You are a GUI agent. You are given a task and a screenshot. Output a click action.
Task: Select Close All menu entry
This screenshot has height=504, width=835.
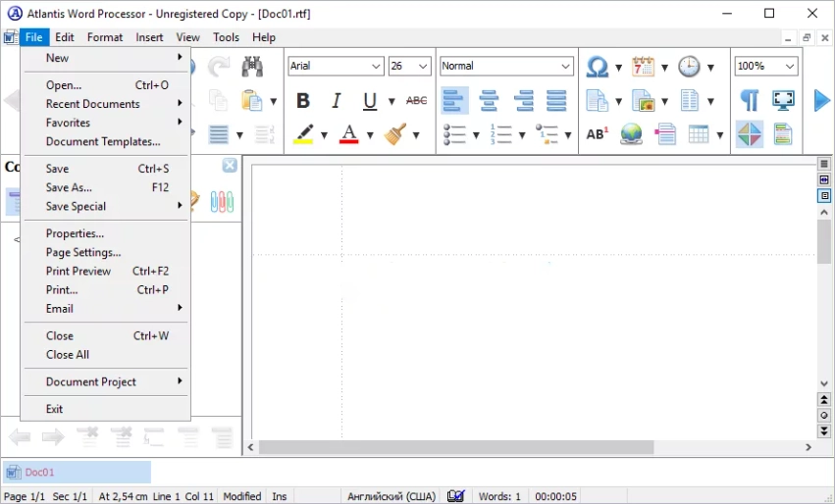(107, 354)
